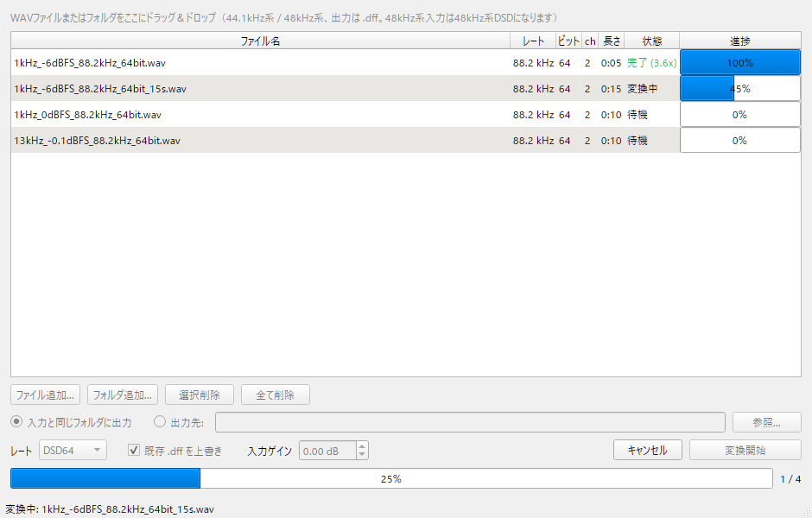
Task: Click the ch column header
Action: 590,41
